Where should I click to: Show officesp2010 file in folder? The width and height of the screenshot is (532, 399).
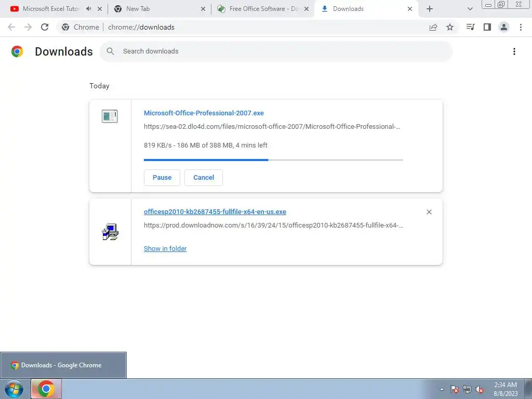pos(165,249)
